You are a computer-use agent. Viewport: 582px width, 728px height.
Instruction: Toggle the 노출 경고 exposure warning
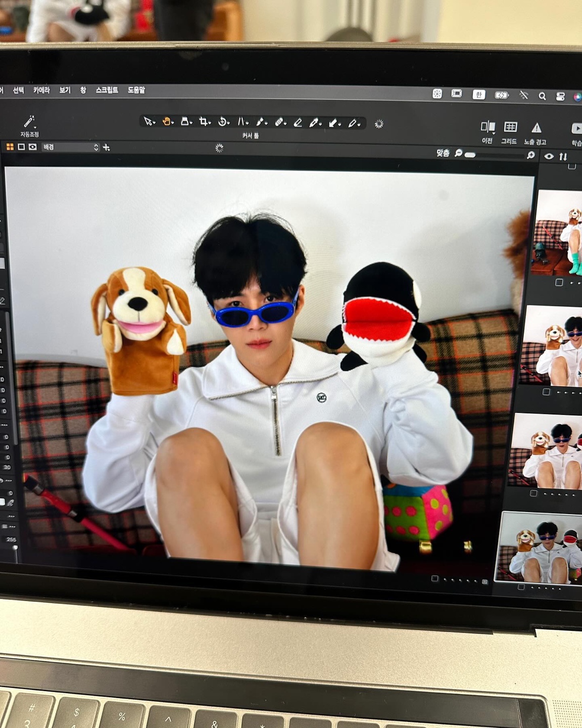click(536, 128)
